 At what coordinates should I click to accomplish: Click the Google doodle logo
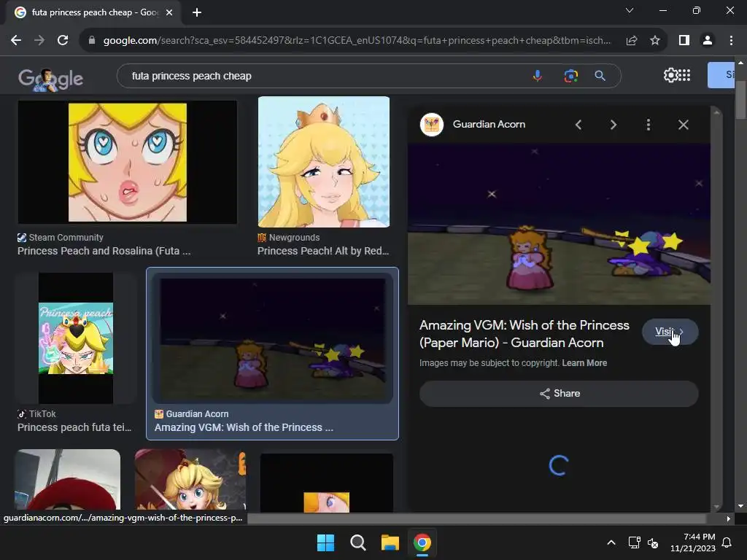[x=50, y=79]
